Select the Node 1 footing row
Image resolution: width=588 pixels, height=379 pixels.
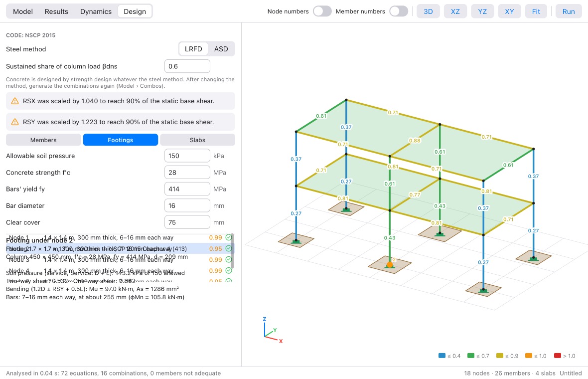120,237
